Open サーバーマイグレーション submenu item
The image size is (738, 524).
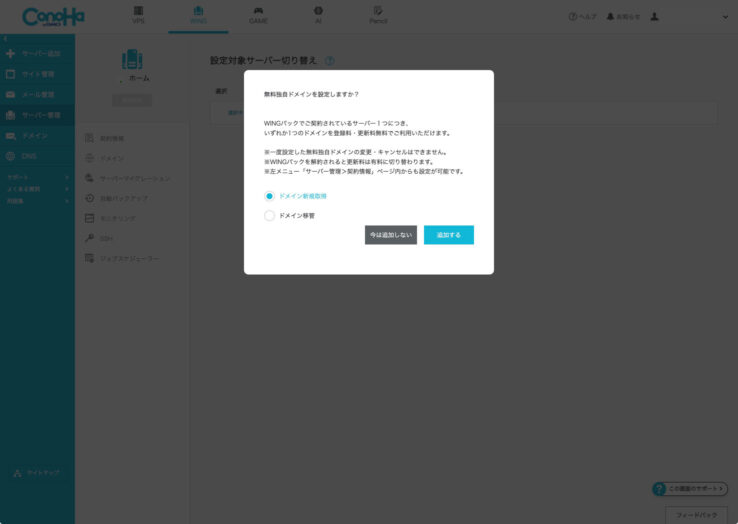(x=128, y=178)
